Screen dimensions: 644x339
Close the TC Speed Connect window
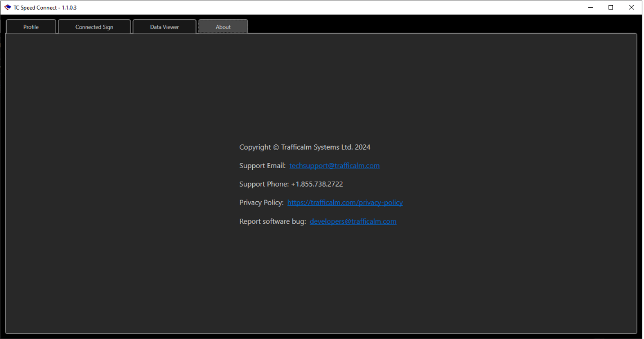(631, 7)
